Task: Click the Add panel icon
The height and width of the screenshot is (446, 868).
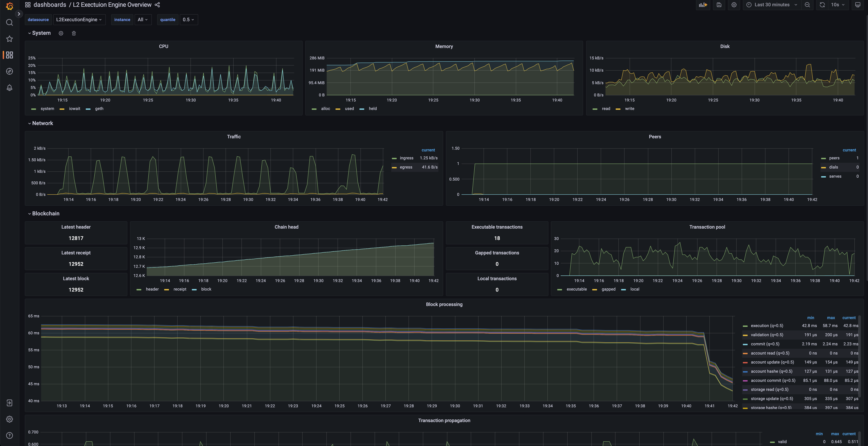Action: pos(703,5)
